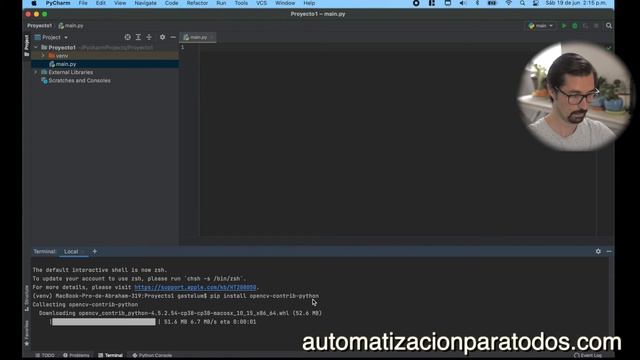
Task: Click Select Opened File target icon
Action: (128, 37)
